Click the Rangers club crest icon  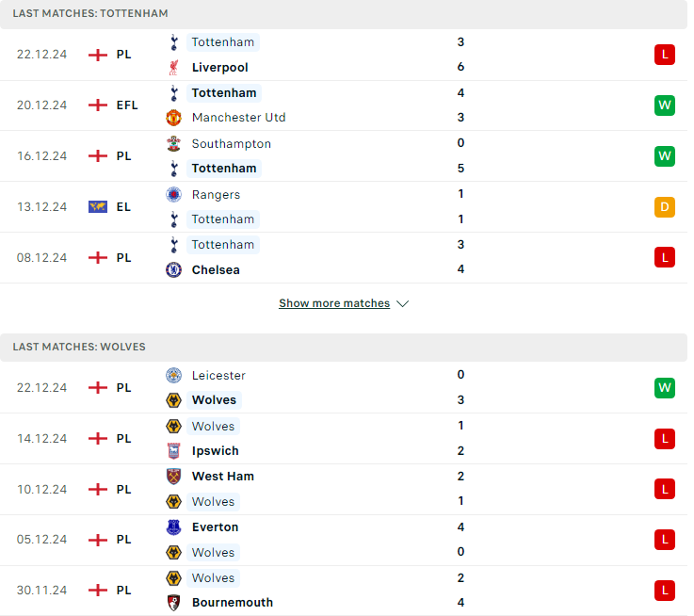(x=173, y=194)
